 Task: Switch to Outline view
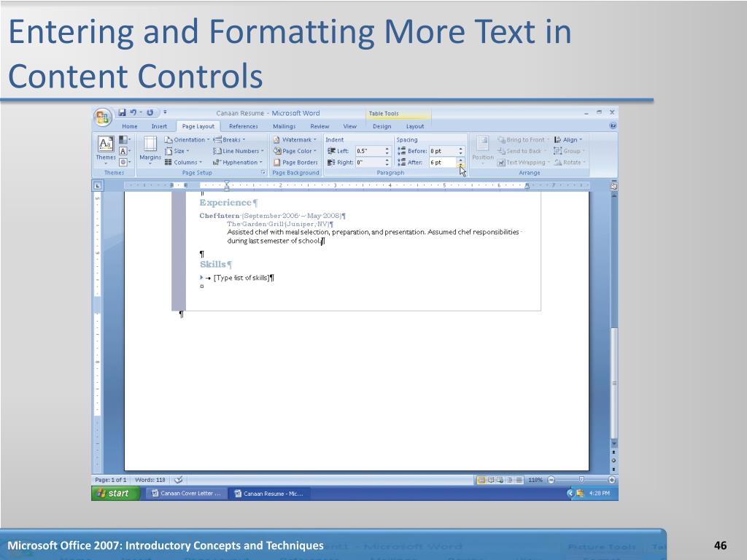(510, 480)
